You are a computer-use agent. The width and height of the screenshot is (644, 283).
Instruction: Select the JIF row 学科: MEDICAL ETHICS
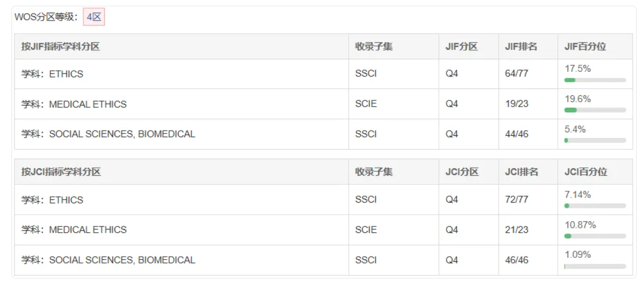click(324, 104)
